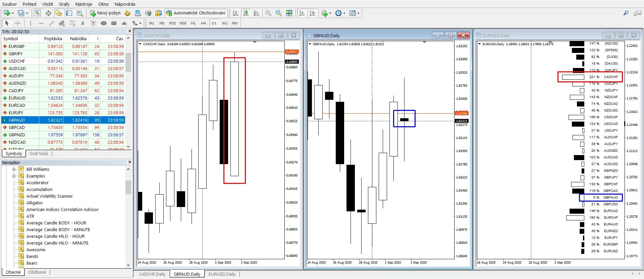Open the Templates dropdown arrow
This screenshot has width=644, height=279.
(x=358, y=13)
